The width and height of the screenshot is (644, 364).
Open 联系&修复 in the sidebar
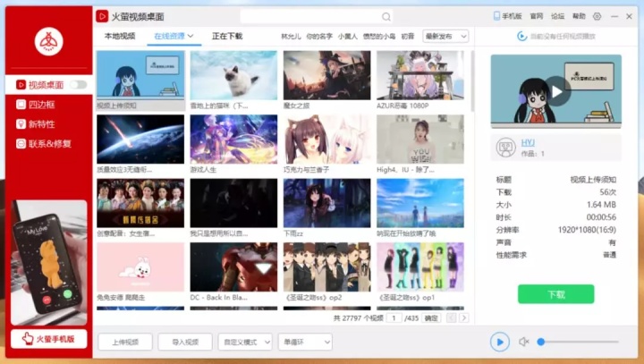coord(44,144)
